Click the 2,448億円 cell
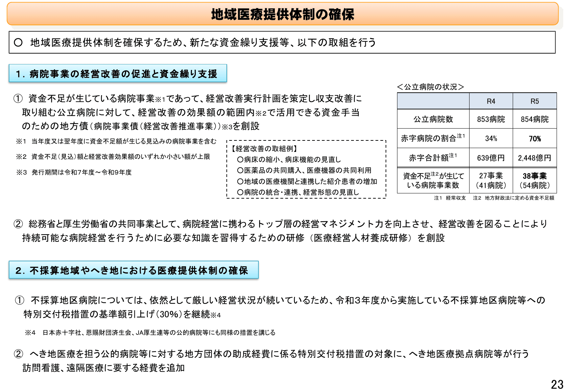Screen dimensions: 566x392 coord(535,157)
